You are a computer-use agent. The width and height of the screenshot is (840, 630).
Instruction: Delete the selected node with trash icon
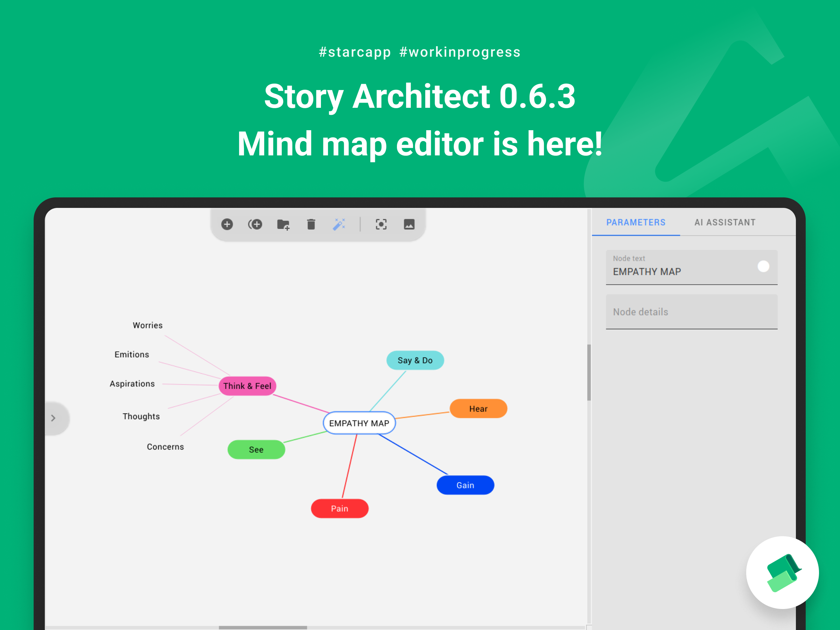point(311,224)
